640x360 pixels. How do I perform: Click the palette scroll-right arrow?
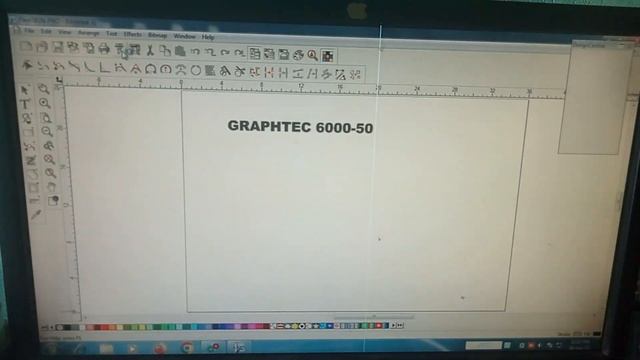coord(393,325)
